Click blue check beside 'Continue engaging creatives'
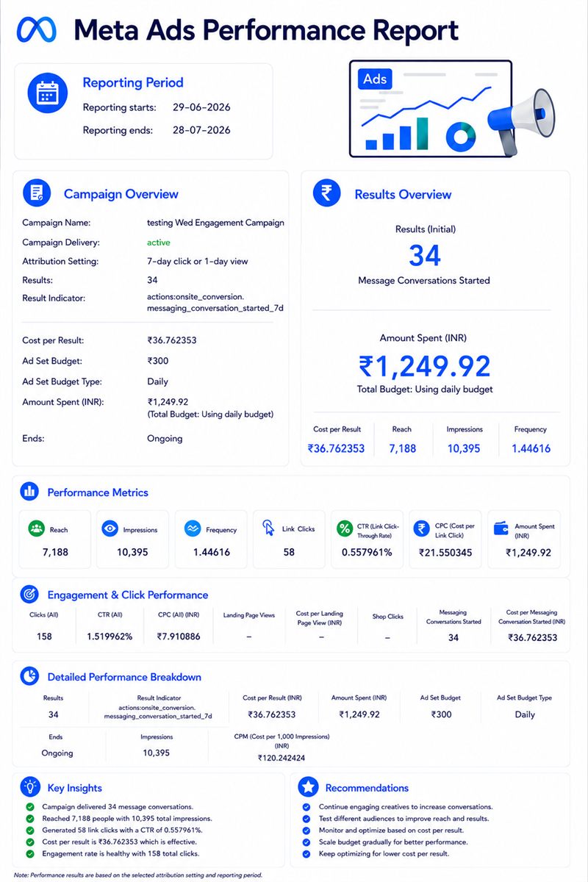Image resolution: width=588 pixels, height=882 pixels. point(306,806)
